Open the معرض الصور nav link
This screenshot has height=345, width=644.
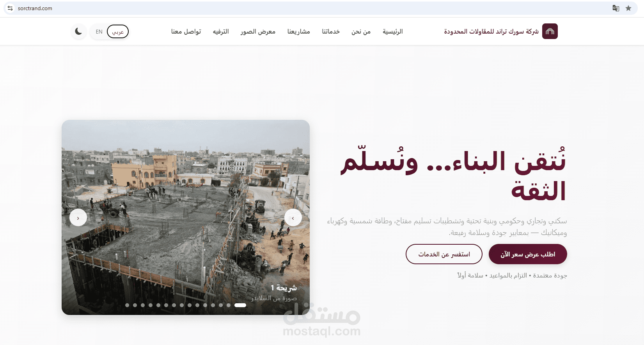point(258,31)
